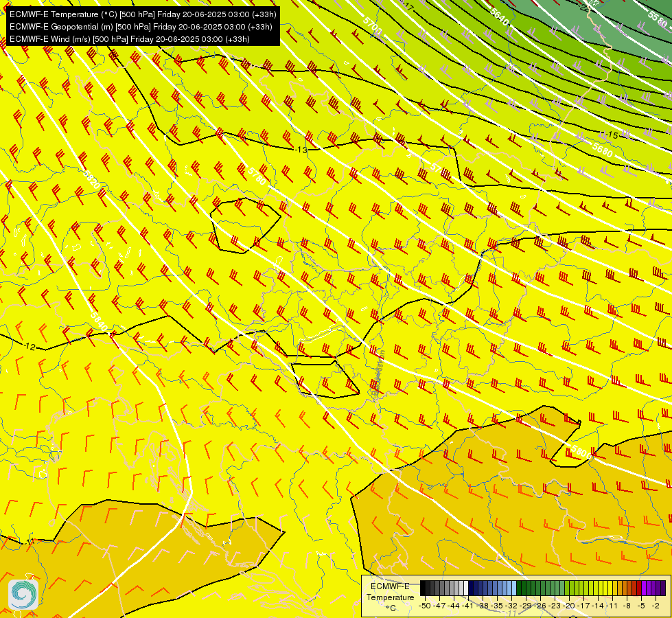Click the -11 label on temperature legend

(x=612, y=606)
